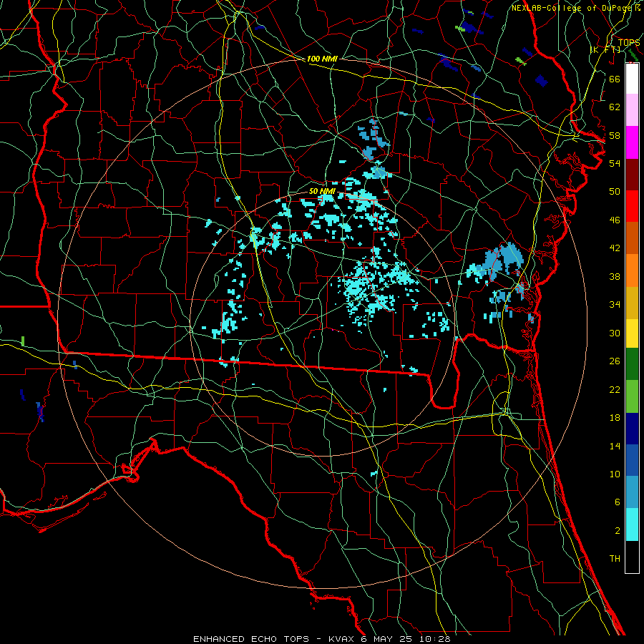The width and height of the screenshot is (644, 644).
Task: Click the 'TH' threshold label
Action: pyautogui.click(x=615, y=559)
